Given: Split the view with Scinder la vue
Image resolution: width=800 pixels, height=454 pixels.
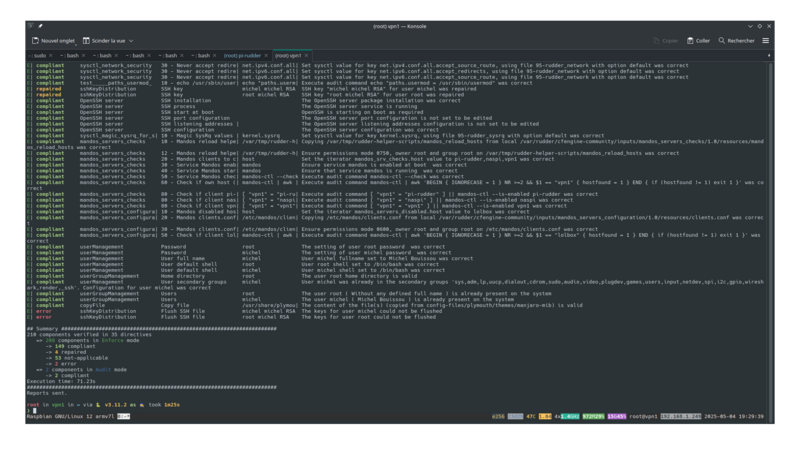Looking at the screenshot, I should 104,41.
